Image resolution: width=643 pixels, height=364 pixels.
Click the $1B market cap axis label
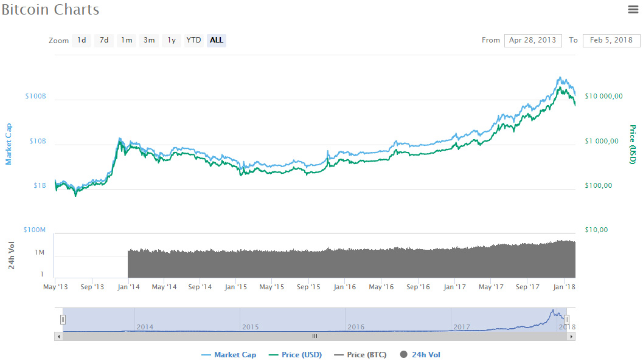pos(40,185)
